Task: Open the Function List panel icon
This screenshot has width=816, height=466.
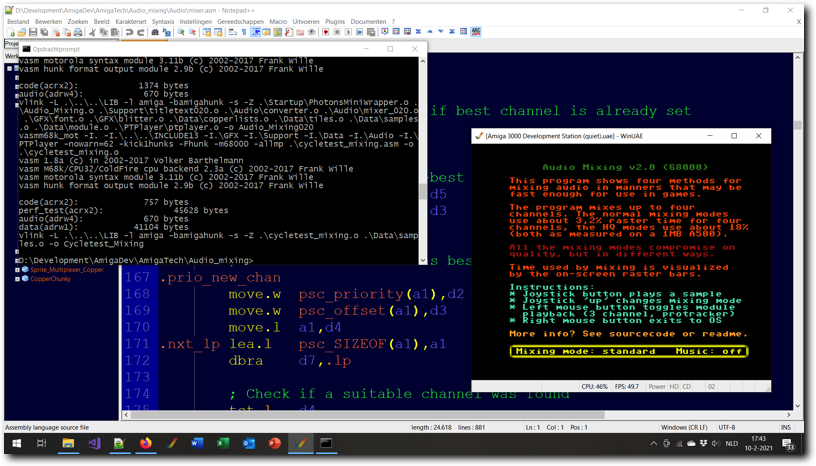Action: tap(289, 32)
